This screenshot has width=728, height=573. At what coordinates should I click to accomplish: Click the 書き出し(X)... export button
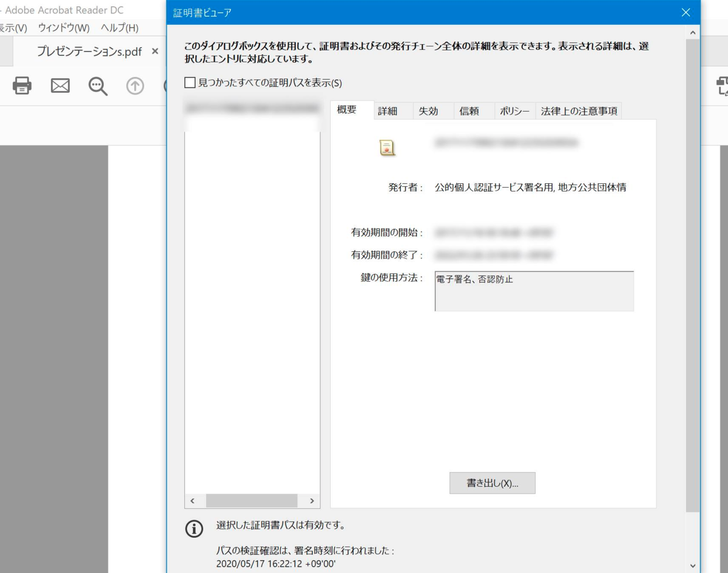tap(492, 483)
